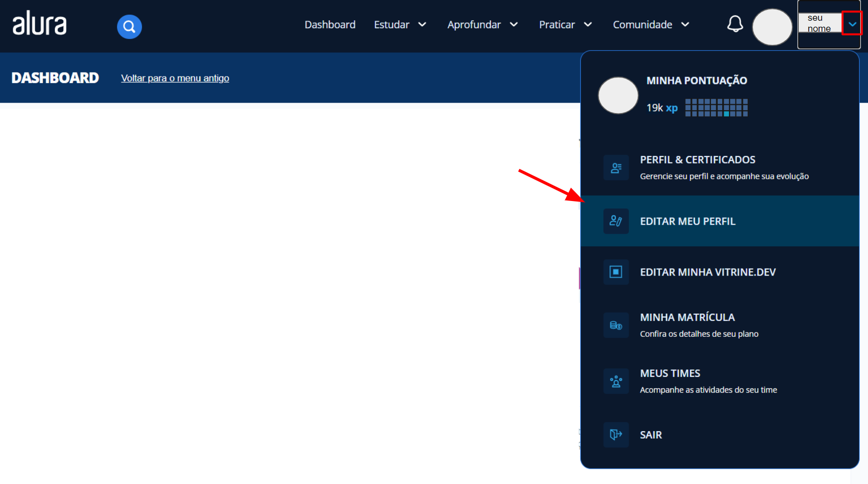Click the profile avatar in top bar
The image size is (868, 484).
pos(772,27)
